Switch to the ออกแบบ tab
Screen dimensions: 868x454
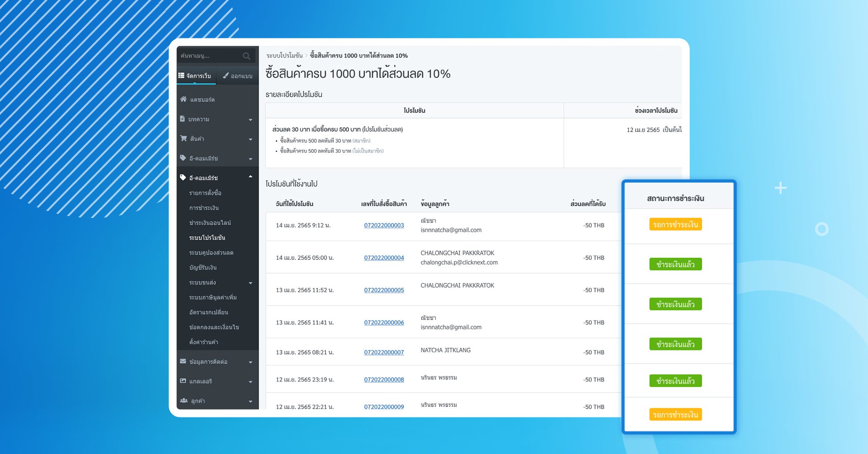point(238,76)
